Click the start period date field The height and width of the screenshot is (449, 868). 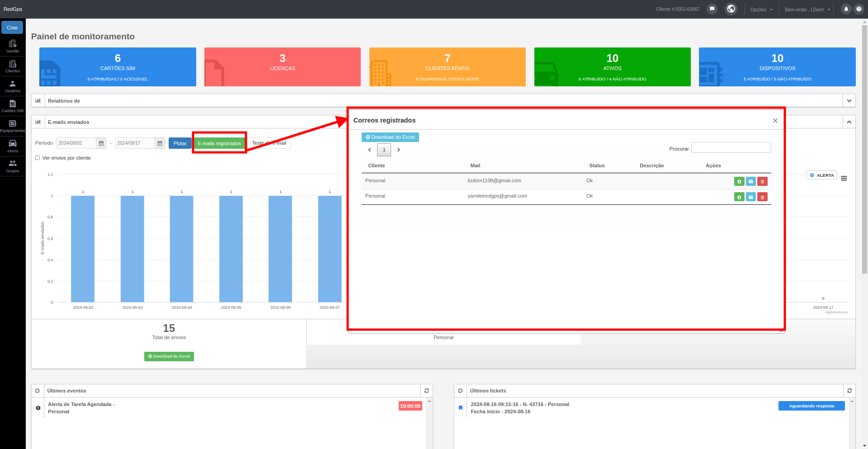pyautogui.click(x=76, y=143)
